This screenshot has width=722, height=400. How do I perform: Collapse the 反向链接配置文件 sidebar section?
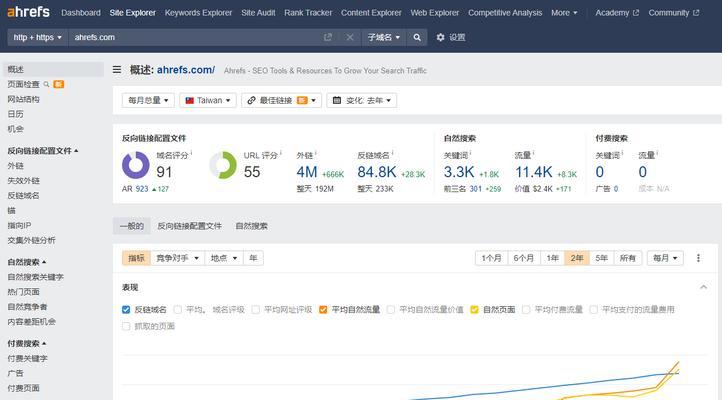43,151
